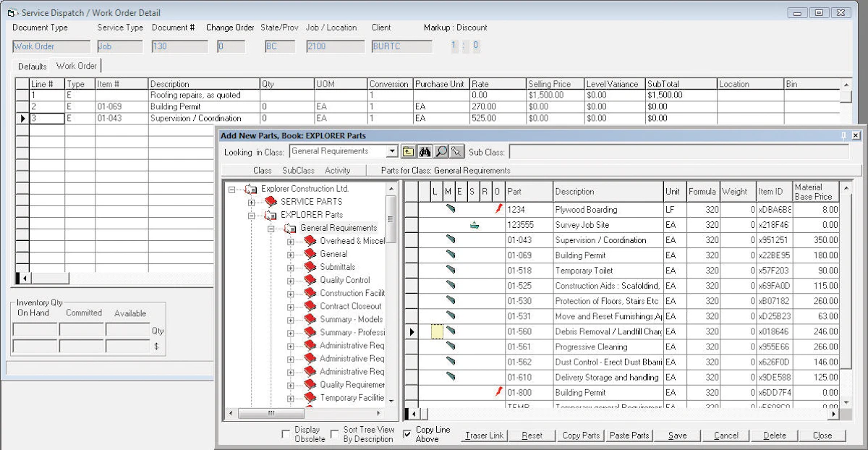The image size is (868, 450).
Task: Click the Cancel button in parts dialog
Action: pyautogui.click(x=726, y=436)
